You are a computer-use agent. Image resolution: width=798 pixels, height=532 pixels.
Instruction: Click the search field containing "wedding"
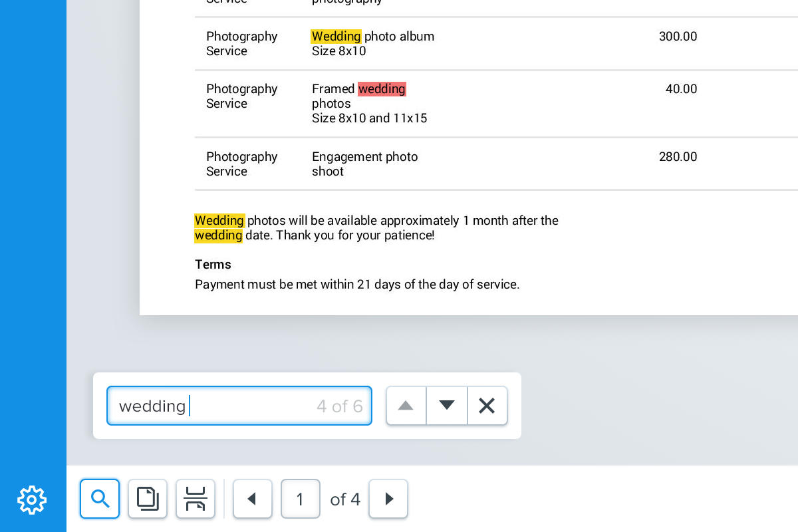(213, 406)
